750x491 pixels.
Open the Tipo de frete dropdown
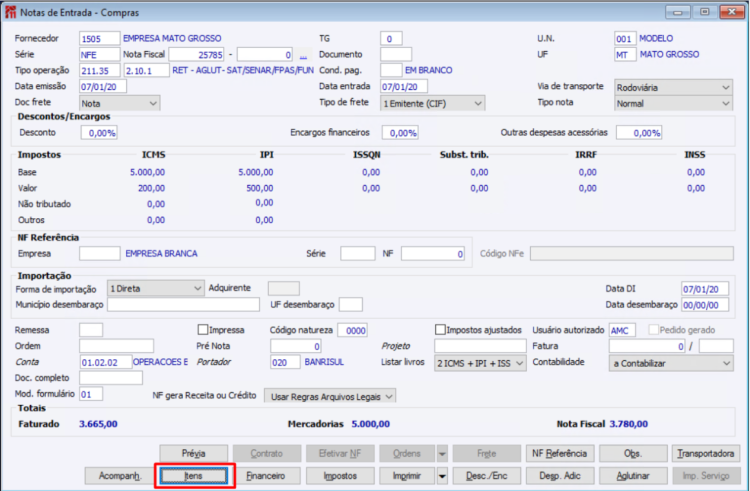pos(432,103)
